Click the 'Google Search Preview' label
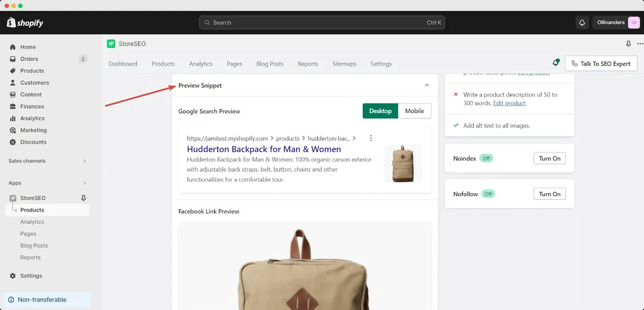The width and height of the screenshot is (644, 310). click(209, 111)
